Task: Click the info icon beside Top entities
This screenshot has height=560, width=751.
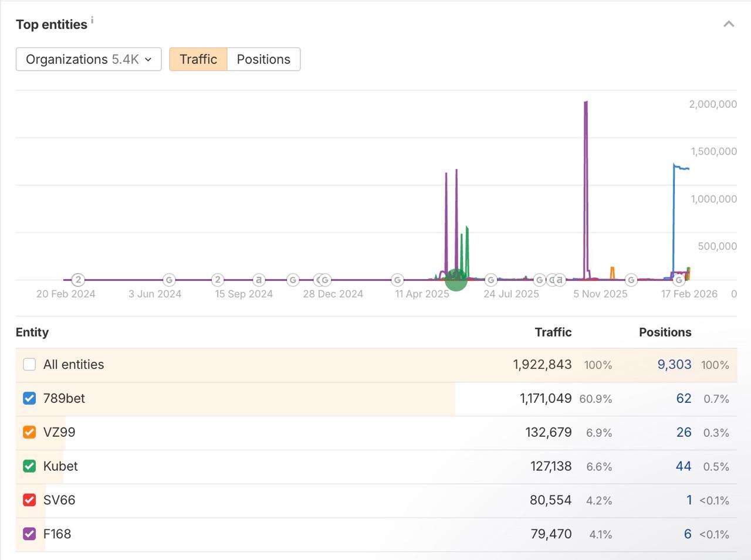Action: [x=92, y=20]
